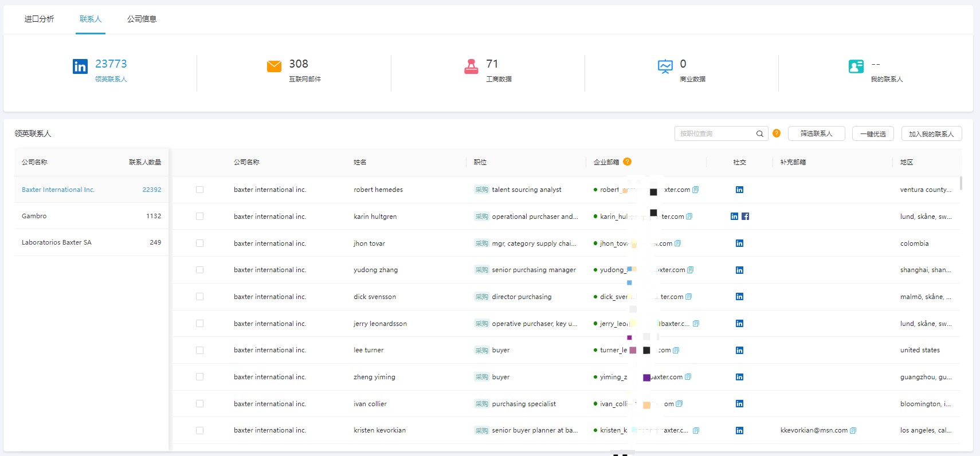Copy karin hultgren company email
The image size is (980, 456).
coord(689,217)
